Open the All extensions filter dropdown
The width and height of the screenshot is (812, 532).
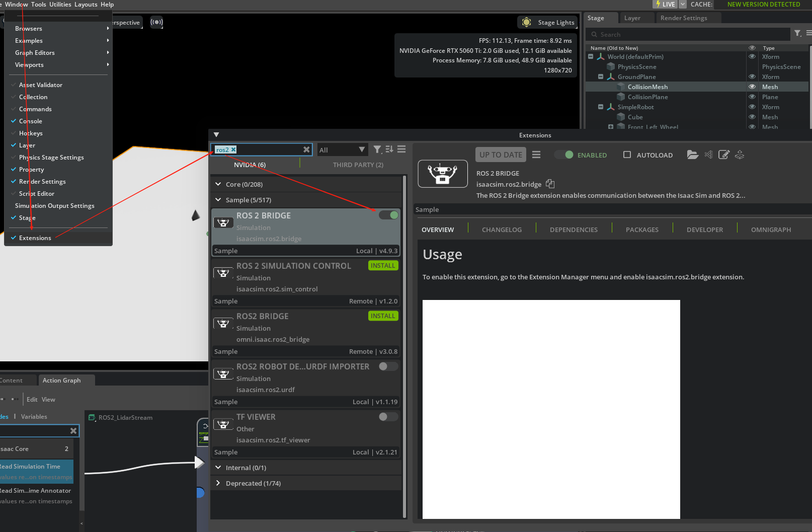coord(342,149)
